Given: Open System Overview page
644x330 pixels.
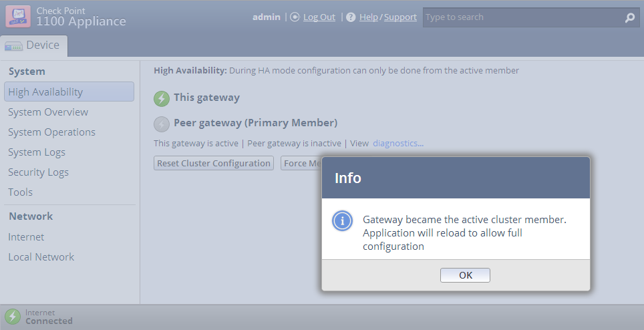Looking at the screenshot, I should point(48,112).
